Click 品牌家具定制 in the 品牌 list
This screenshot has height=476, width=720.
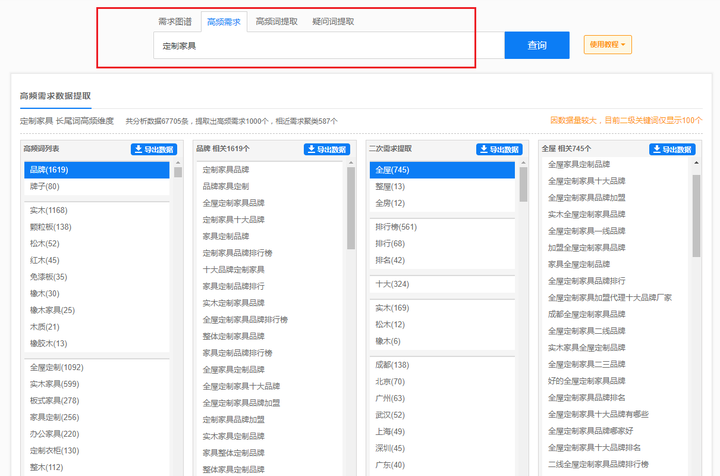click(226, 186)
